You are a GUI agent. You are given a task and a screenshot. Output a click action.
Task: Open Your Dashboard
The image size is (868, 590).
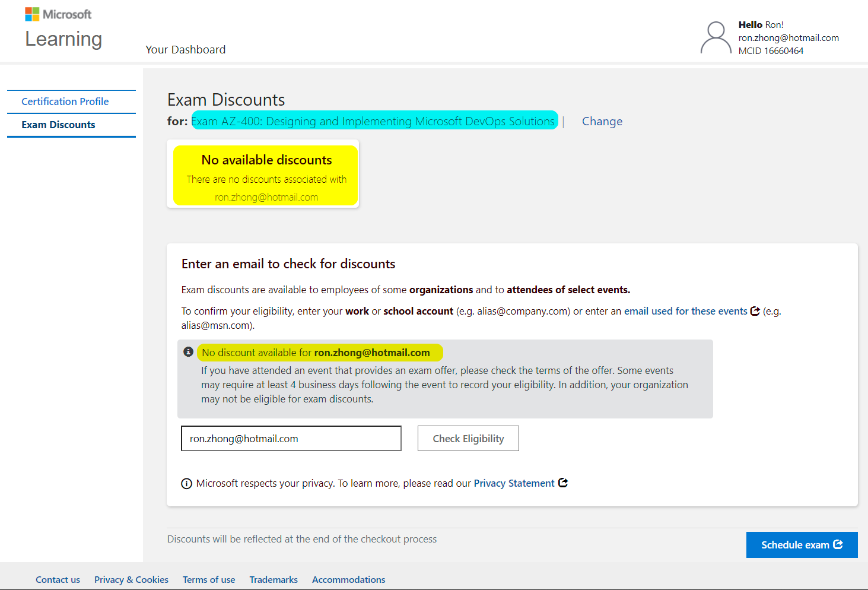(x=186, y=49)
